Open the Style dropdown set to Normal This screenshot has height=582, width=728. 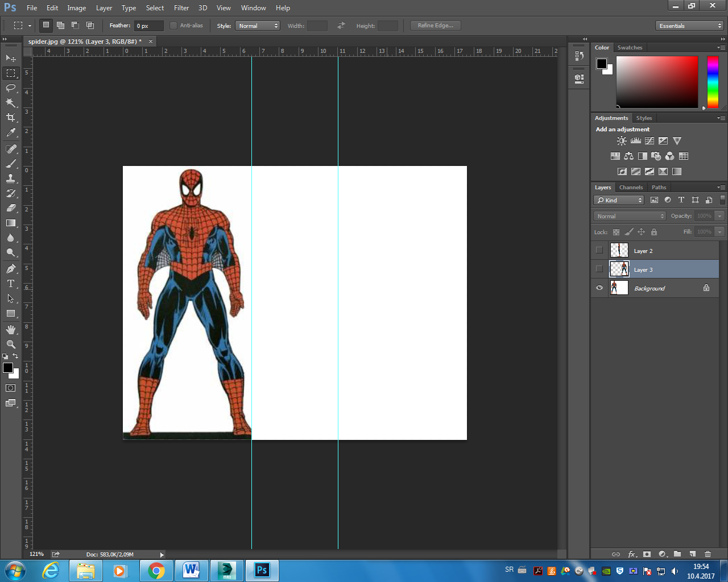click(x=258, y=26)
